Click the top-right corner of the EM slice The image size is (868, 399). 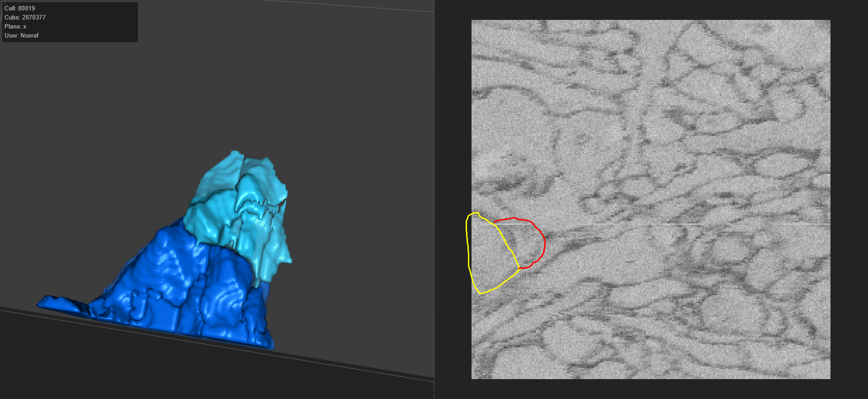pyautogui.click(x=829, y=21)
